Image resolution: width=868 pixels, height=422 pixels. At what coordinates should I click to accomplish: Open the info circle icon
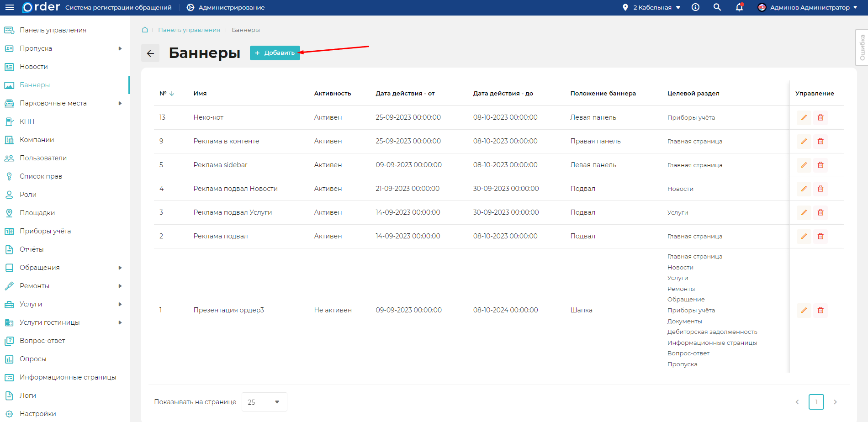click(695, 7)
